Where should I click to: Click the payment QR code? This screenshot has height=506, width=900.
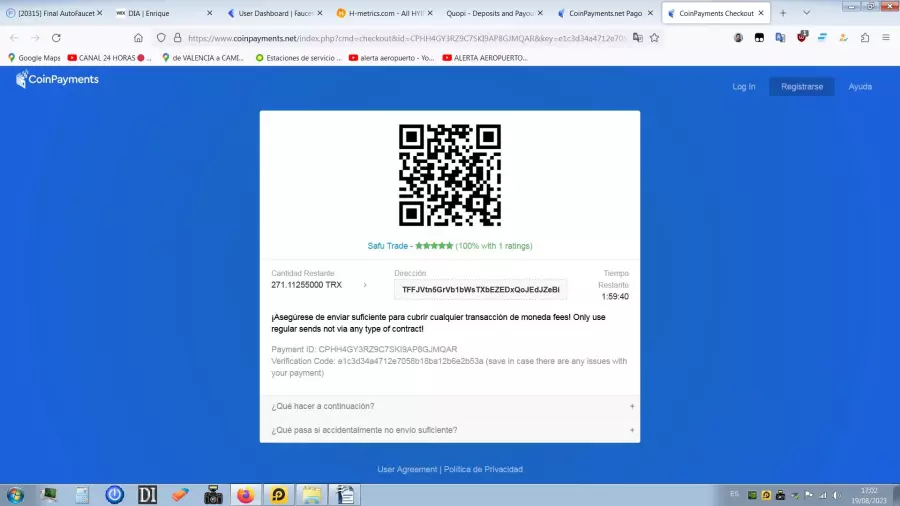(x=450, y=175)
